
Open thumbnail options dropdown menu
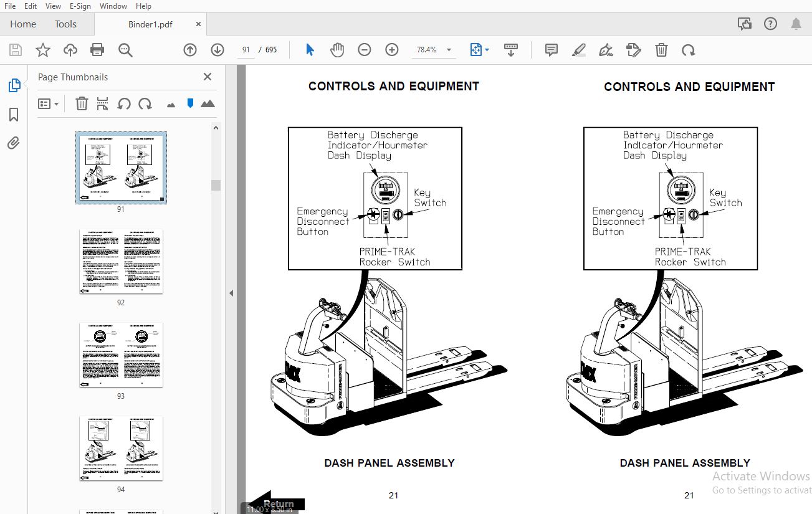(x=48, y=103)
